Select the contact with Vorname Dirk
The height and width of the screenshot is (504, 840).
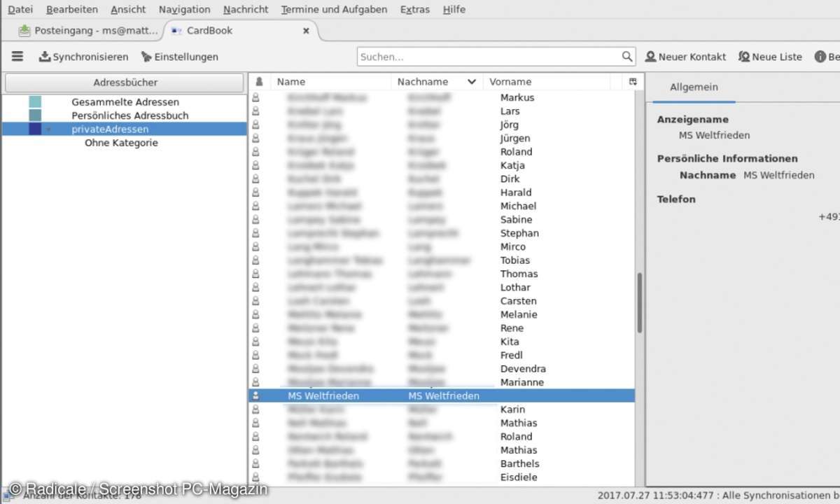click(442, 179)
